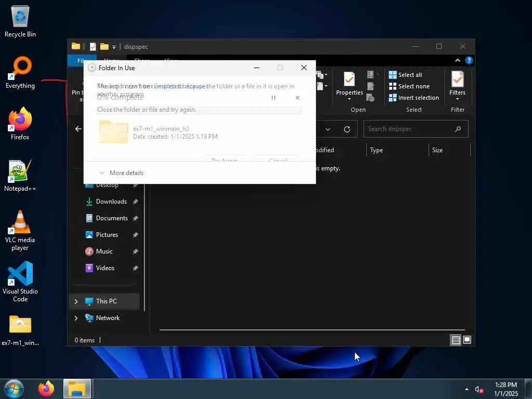Switch to the large icons view layout

(x=467, y=340)
